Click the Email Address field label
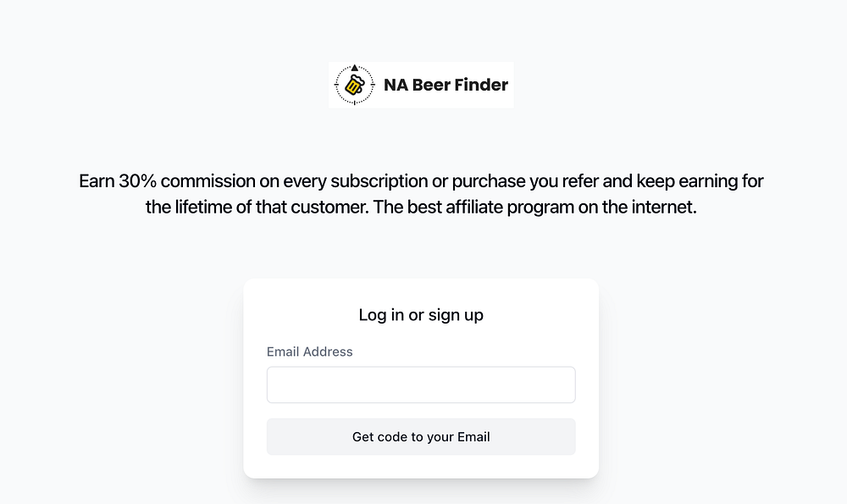The height and width of the screenshot is (504, 847). (x=309, y=352)
